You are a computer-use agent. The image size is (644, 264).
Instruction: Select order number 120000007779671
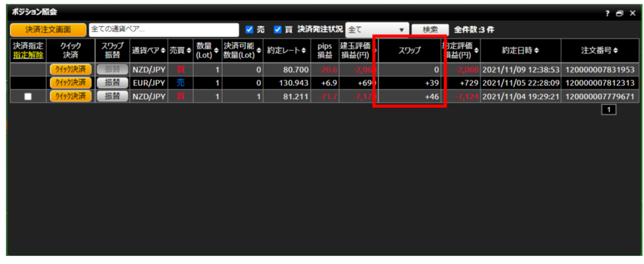click(600, 96)
